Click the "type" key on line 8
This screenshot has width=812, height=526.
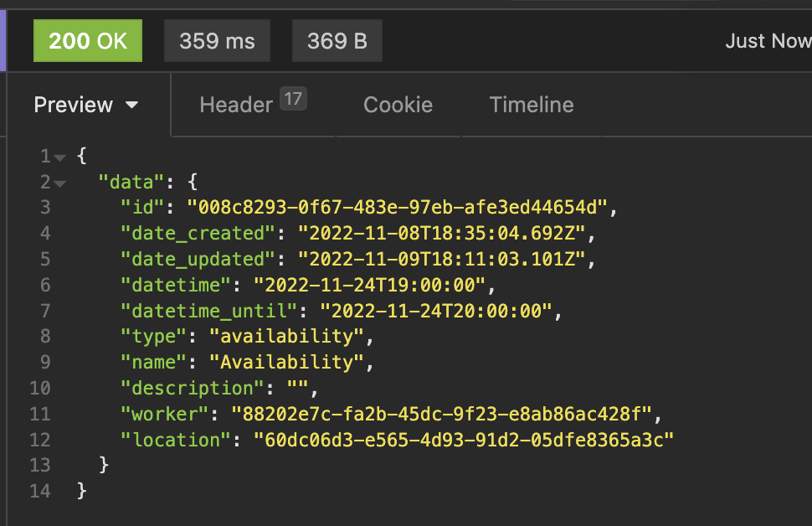153,337
